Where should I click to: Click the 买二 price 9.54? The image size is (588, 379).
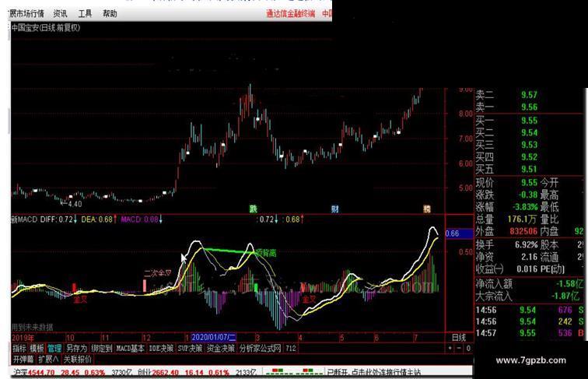tap(529, 132)
